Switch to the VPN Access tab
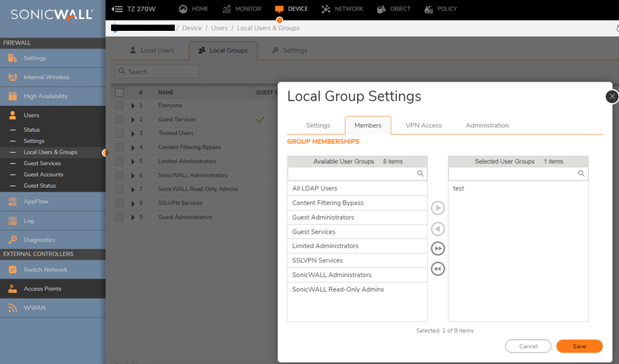This screenshot has height=364, width=619. click(423, 125)
